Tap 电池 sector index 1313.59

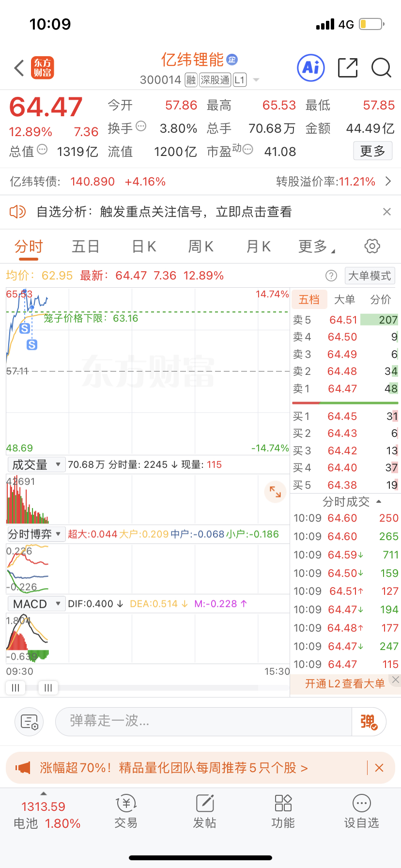(43, 806)
